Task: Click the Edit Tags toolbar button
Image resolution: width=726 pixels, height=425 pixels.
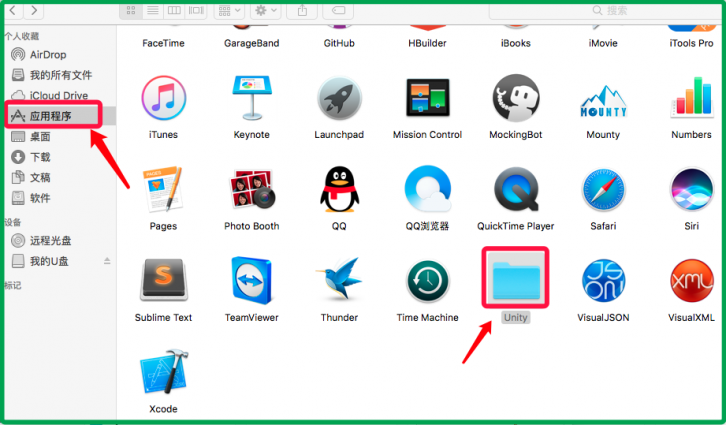Action: point(338,10)
